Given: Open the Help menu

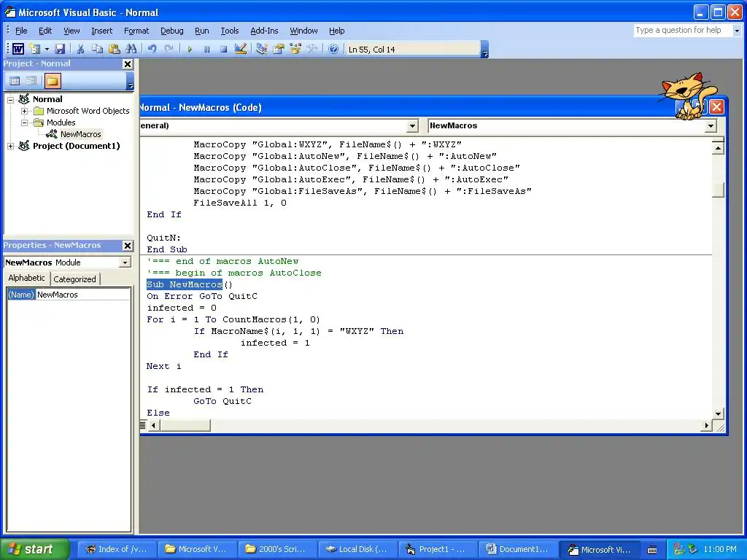Looking at the screenshot, I should click(336, 31).
